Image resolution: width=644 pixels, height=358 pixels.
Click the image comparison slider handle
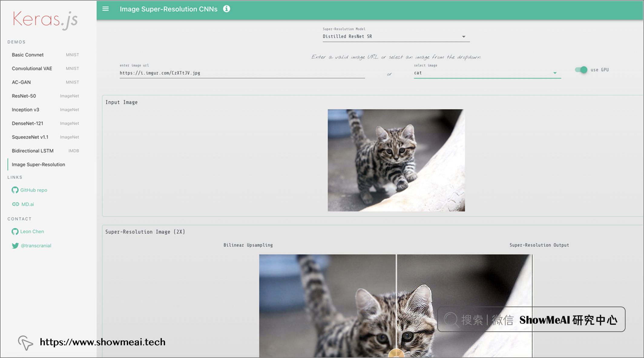[x=396, y=353]
